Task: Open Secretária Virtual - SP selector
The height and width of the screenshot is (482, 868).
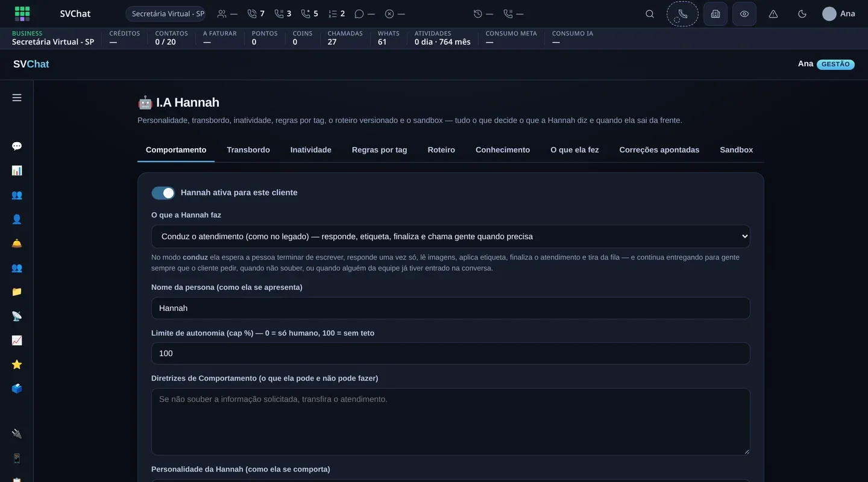Action: [x=165, y=14]
